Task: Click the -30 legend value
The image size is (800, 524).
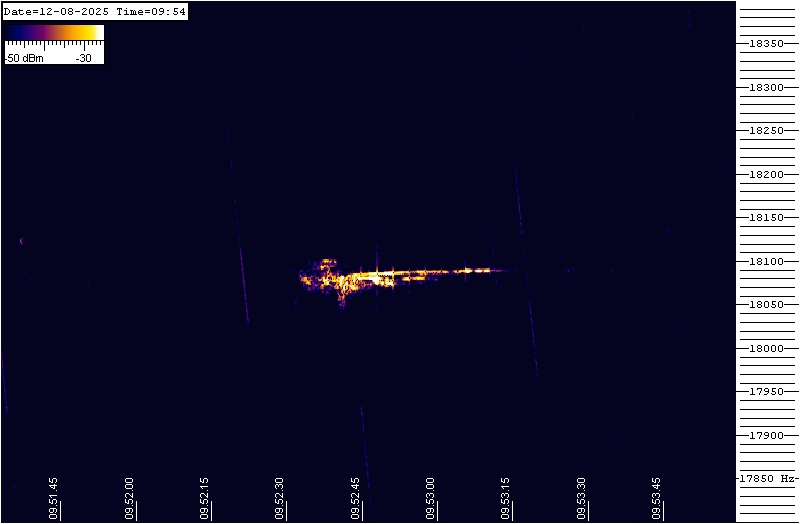Action: (84, 58)
